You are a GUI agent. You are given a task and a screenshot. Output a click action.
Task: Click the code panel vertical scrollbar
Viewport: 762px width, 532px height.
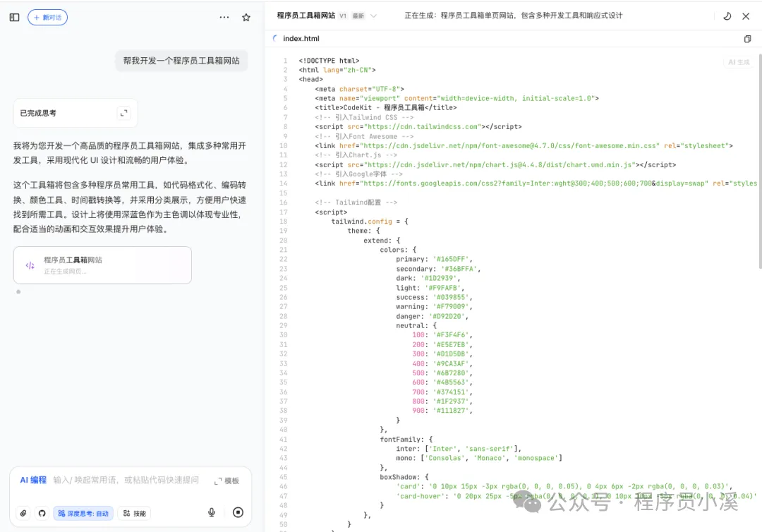tap(760, 160)
